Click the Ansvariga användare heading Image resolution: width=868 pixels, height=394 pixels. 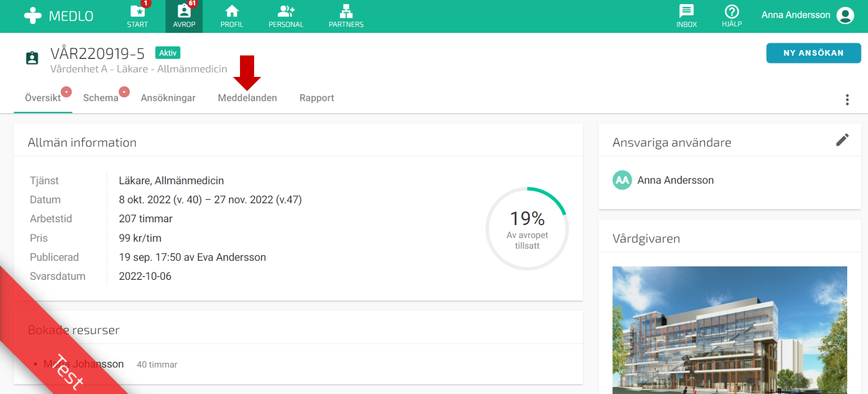[x=672, y=143]
